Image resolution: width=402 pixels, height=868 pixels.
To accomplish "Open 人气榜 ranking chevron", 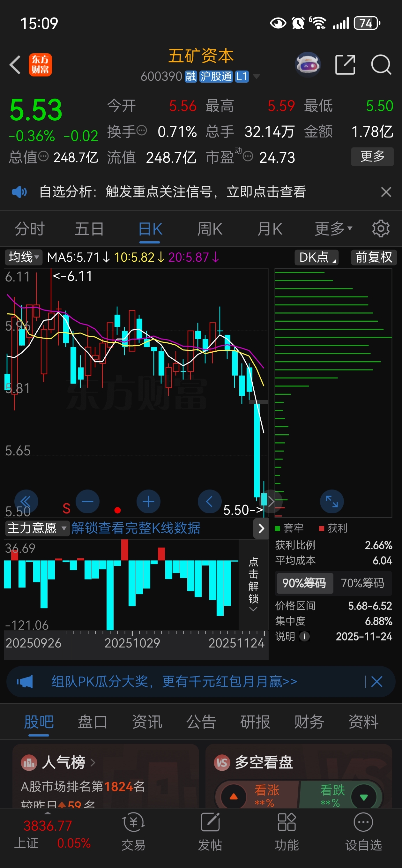I will pyautogui.click(x=93, y=762).
